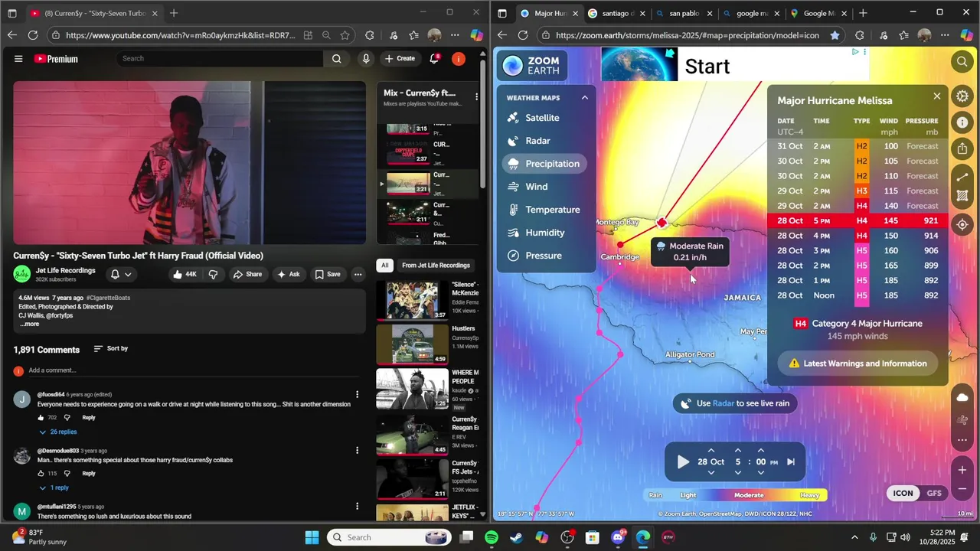Switch to the Google Maps browser tab

(x=817, y=13)
